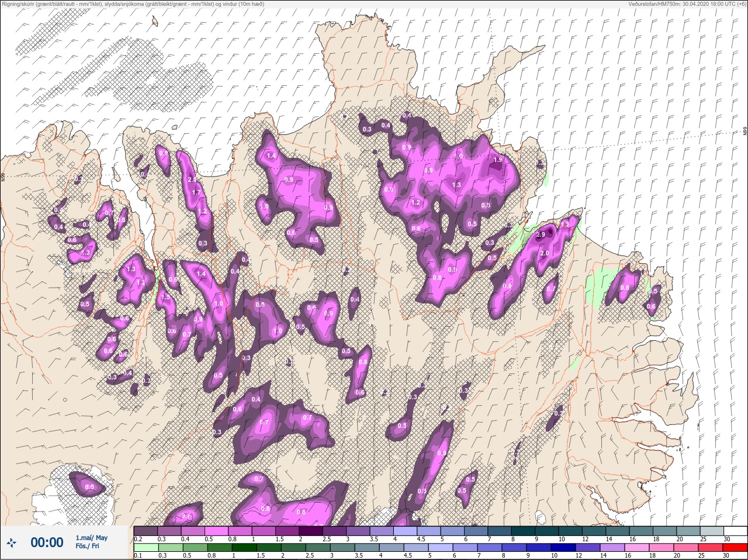The height and width of the screenshot is (560, 748).
Task: Select the palest green first swatch in lower scale
Action: (x=146, y=548)
